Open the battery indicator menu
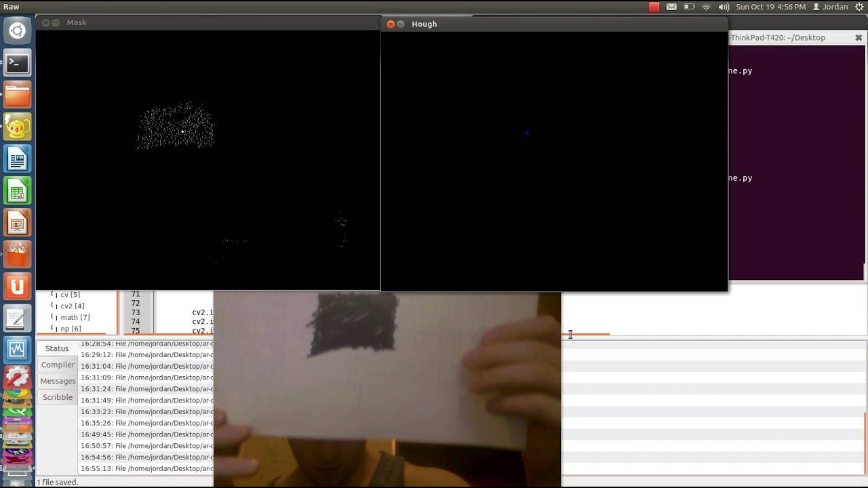Image resolution: width=868 pixels, height=488 pixels. click(689, 7)
